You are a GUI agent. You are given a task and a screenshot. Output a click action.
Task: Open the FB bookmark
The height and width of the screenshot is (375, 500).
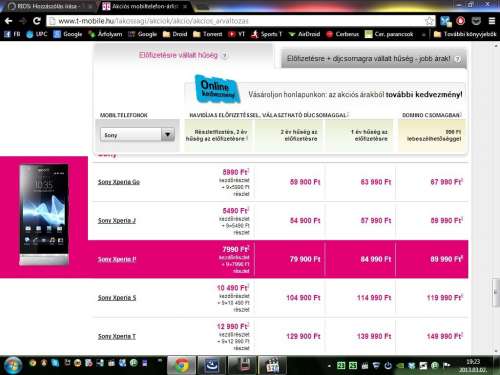click(x=12, y=34)
